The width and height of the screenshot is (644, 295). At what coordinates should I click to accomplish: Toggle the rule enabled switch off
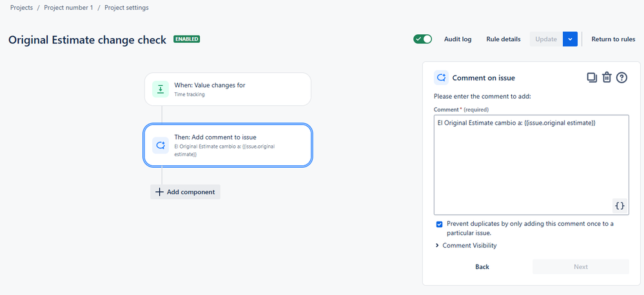423,39
